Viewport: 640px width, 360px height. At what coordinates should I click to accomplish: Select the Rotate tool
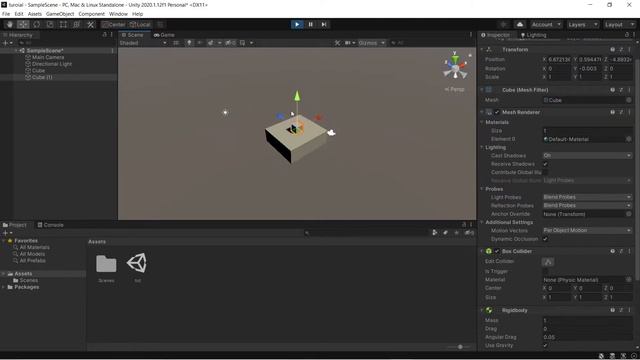click(37, 24)
